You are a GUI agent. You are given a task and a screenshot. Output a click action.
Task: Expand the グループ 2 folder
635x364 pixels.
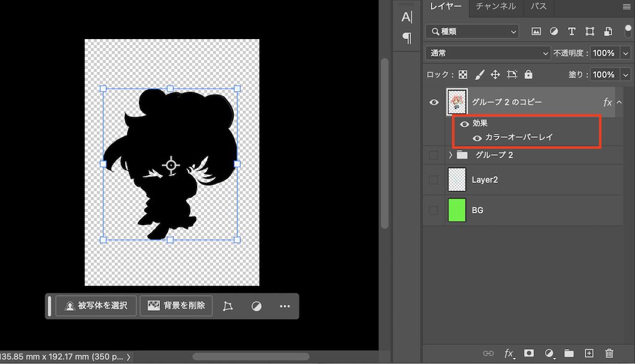(x=450, y=155)
